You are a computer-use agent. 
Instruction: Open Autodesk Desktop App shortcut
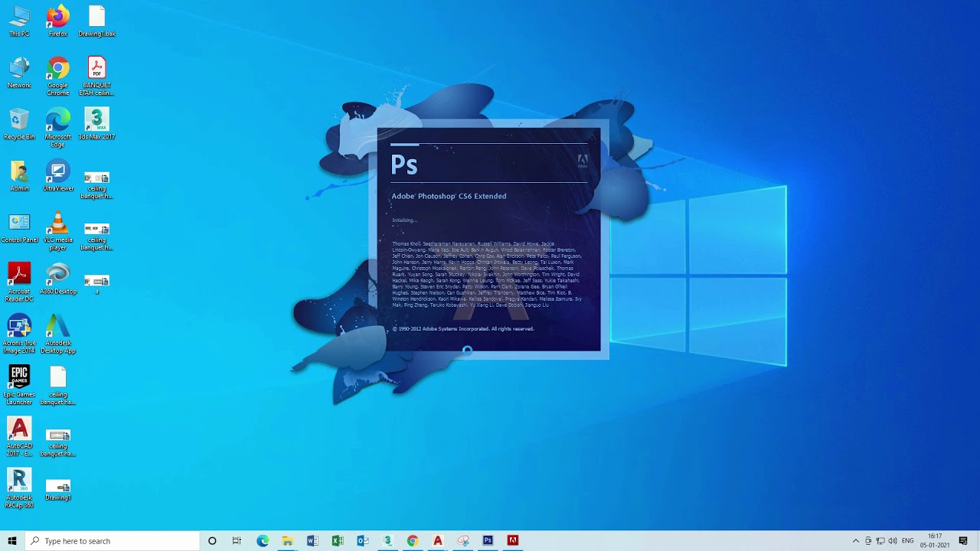tap(58, 334)
